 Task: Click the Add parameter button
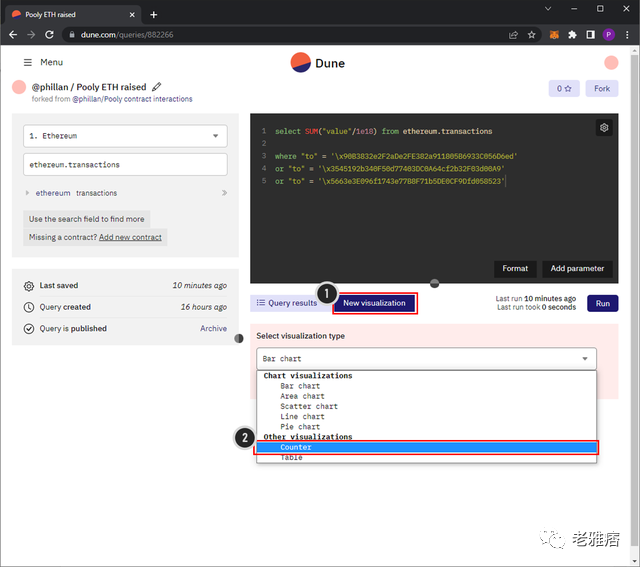coord(579,269)
